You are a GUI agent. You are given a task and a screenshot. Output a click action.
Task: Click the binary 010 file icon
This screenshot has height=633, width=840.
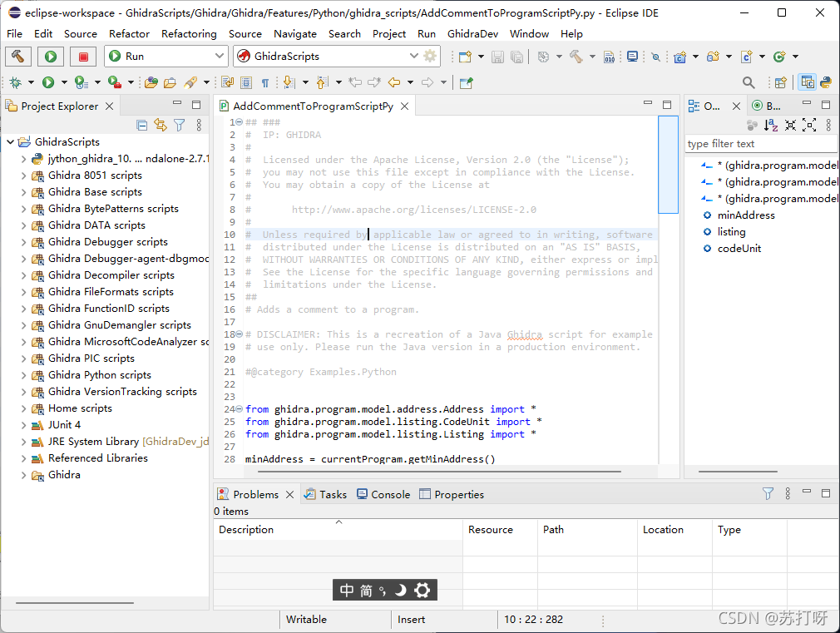coord(609,57)
